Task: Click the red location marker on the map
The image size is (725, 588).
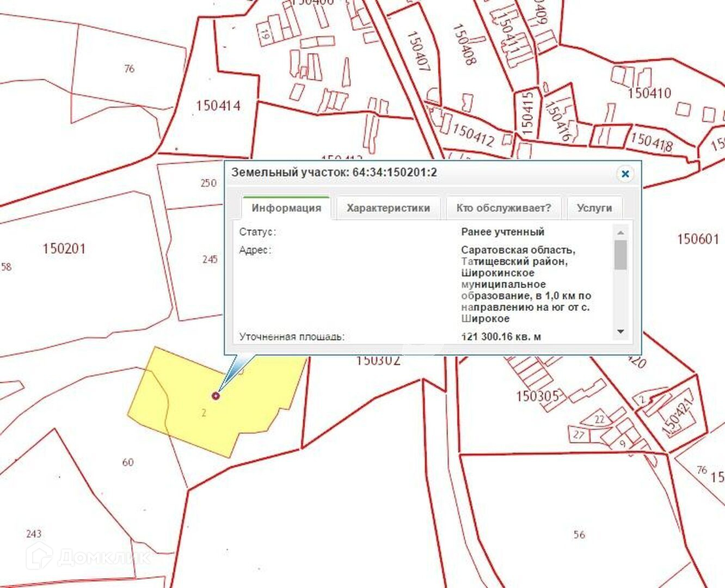Action: tap(216, 396)
